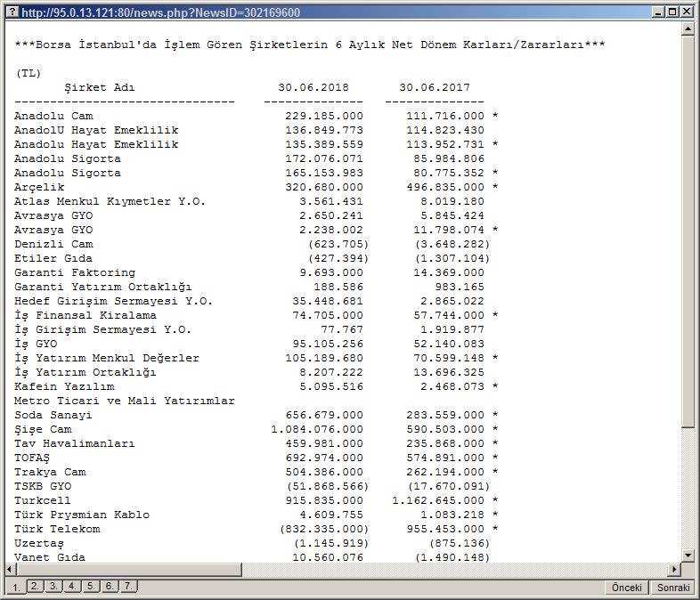Screen dimensions: 700x600
Task: Click Tav Havalimanları value 459.981.000
Action: [x=324, y=444]
